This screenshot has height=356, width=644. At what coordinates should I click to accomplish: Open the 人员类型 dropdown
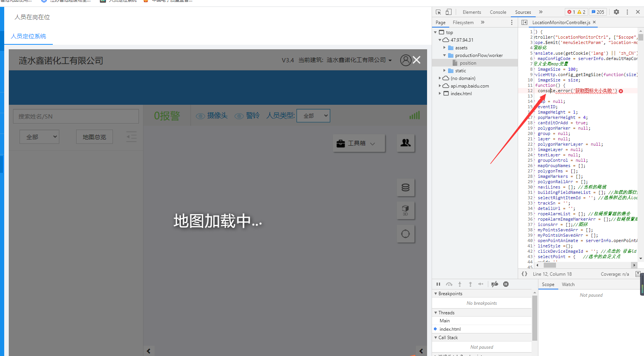(313, 115)
